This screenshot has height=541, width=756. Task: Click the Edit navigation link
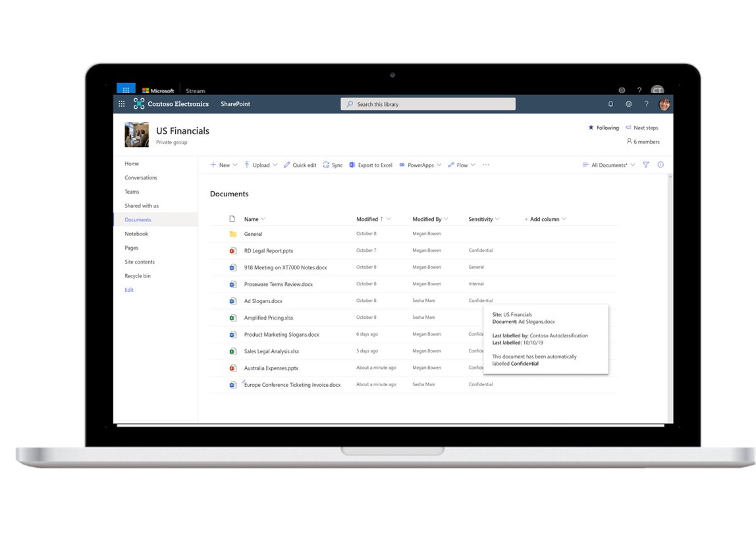[128, 289]
